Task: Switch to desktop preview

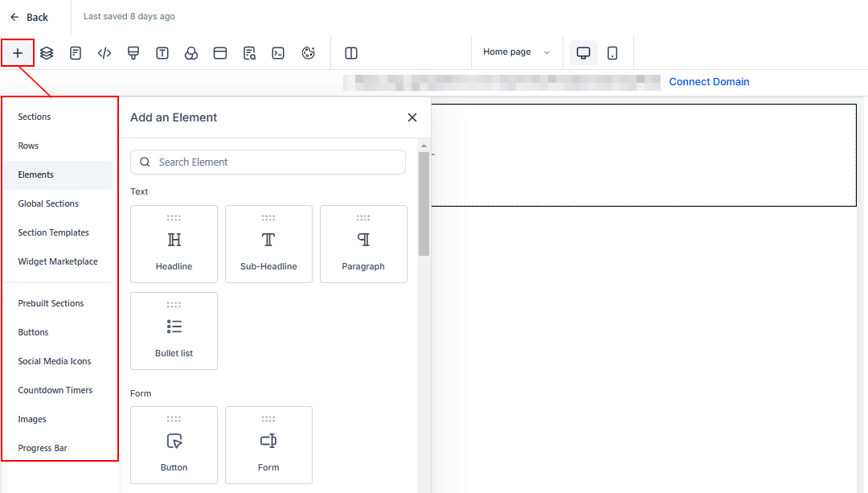Action: 583,52
